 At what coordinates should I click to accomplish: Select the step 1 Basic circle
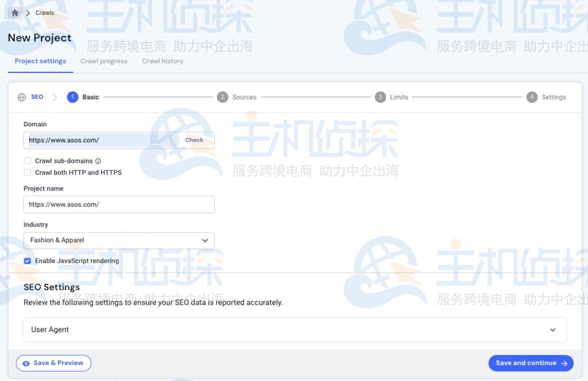[x=72, y=97]
